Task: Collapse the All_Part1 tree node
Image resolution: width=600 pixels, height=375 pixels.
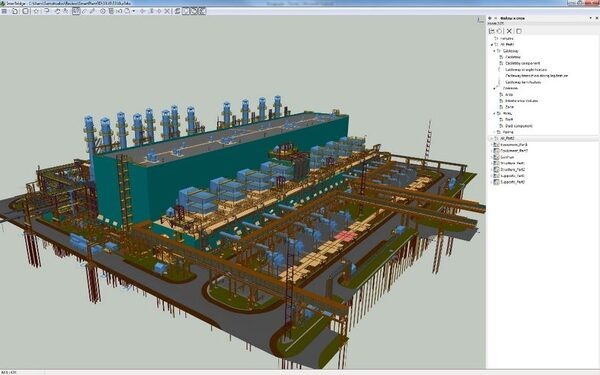Action: tap(492, 45)
